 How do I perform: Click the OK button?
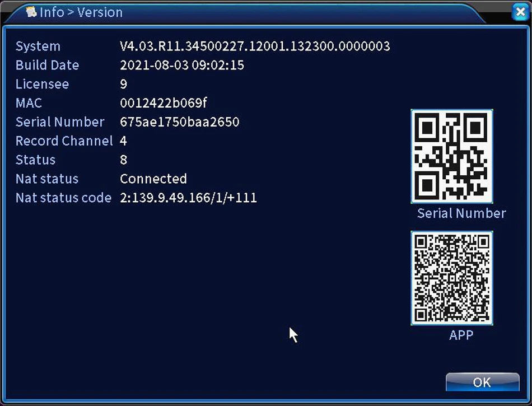pyautogui.click(x=482, y=382)
